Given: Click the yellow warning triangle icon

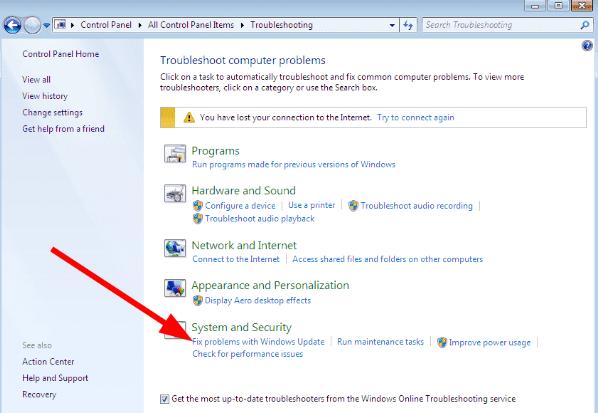Looking at the screenshot, I should 189,117.
